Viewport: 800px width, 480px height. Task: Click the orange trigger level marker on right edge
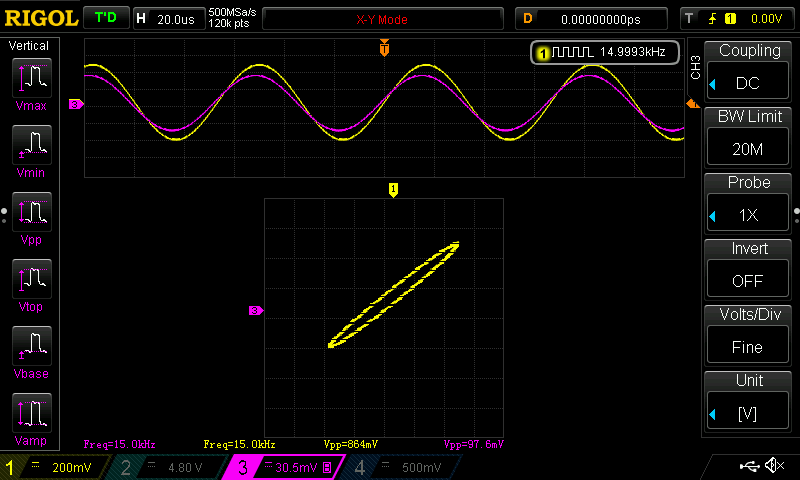click(693, 104)
